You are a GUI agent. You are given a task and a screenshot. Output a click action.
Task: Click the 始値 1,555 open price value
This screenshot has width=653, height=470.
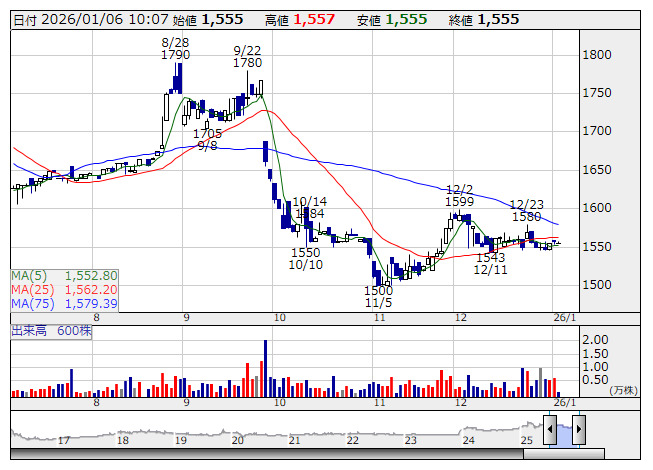(208, 20)
